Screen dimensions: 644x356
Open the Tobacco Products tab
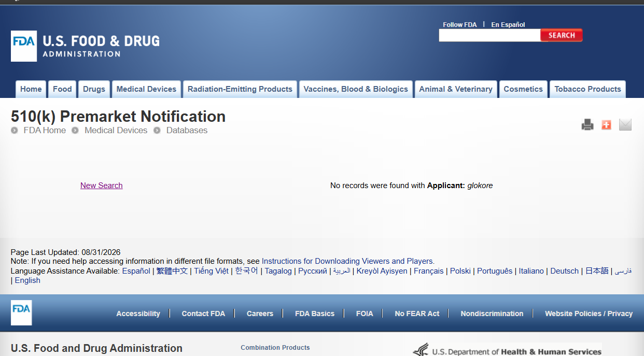click(587, 89)
